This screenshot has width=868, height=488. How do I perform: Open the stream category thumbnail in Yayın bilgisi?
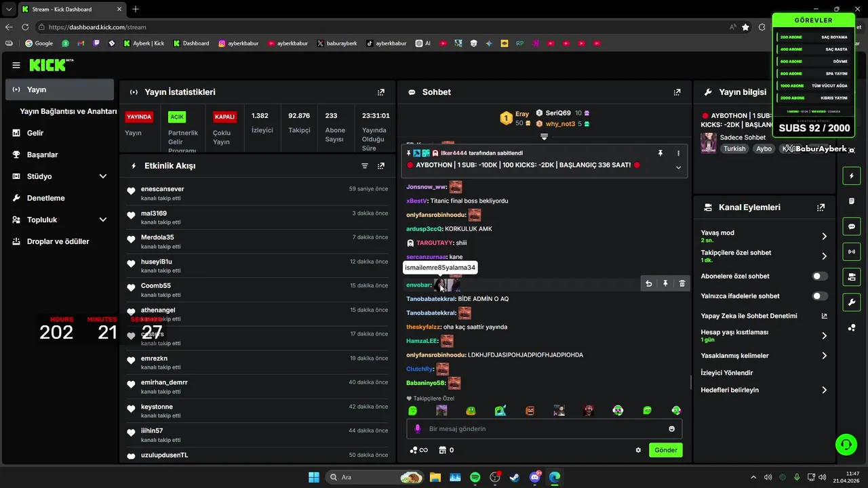coord(709,143)
